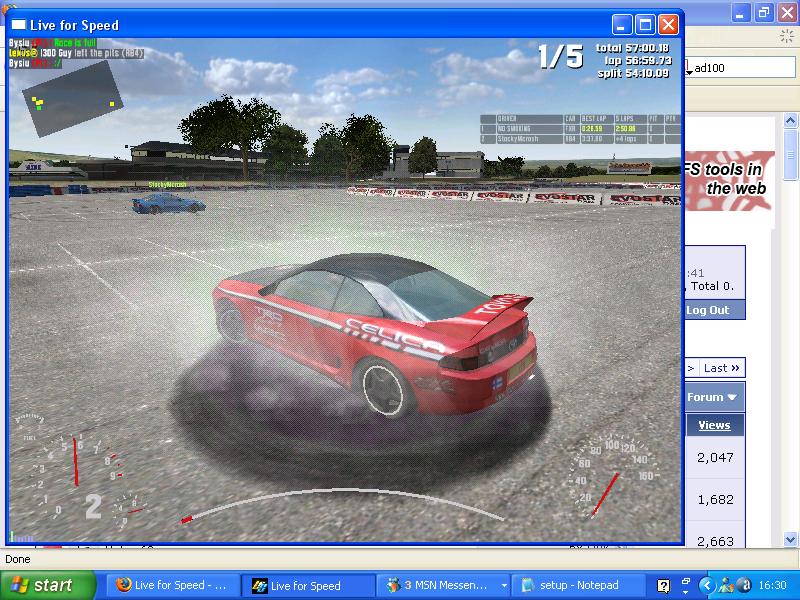Switch to the setup - Notepad window

click(578, 585)
